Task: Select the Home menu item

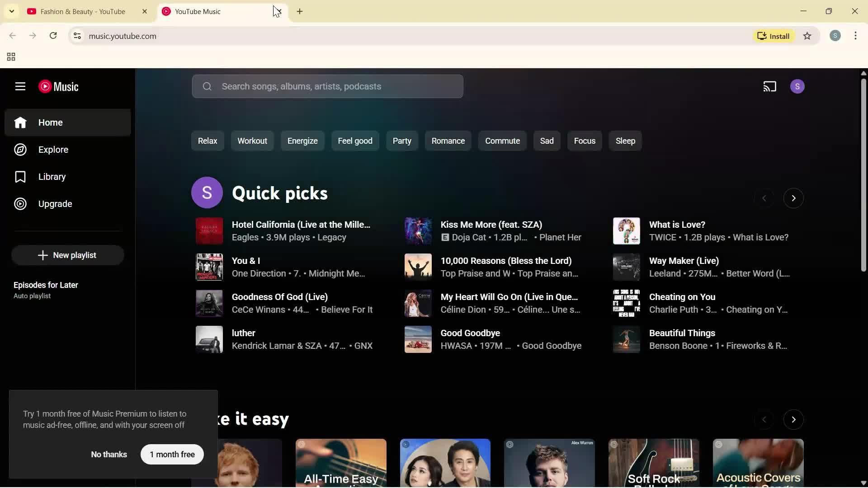Action: (x=50, y=122)
